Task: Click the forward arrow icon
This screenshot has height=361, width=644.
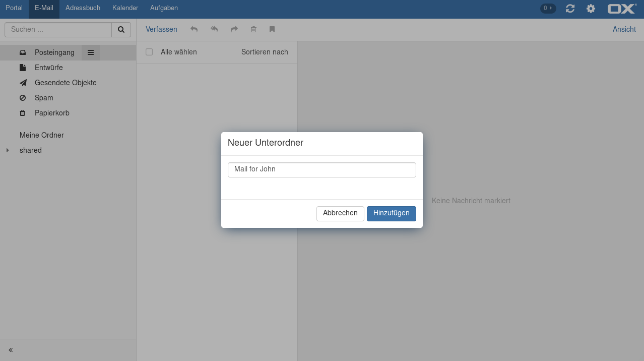Action: click(234, 30)
